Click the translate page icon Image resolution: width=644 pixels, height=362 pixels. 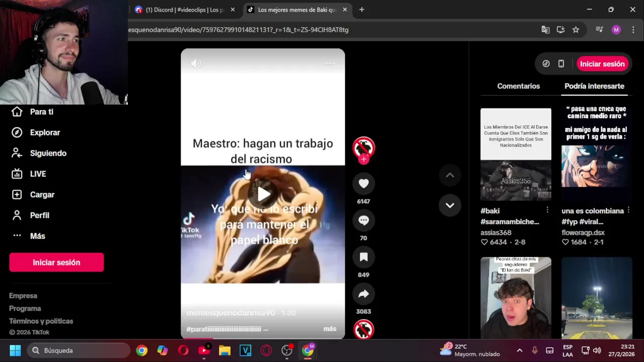point(545,30)
